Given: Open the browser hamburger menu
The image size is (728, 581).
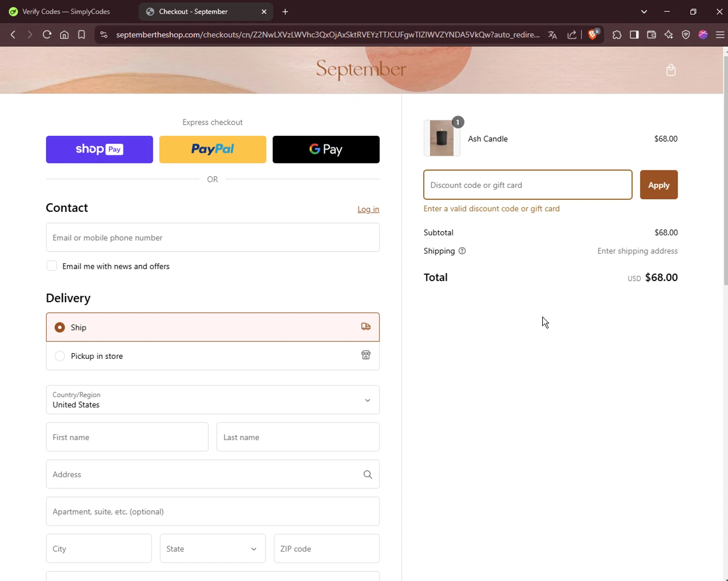Looking at the screenshot, I should pos(720,34).
